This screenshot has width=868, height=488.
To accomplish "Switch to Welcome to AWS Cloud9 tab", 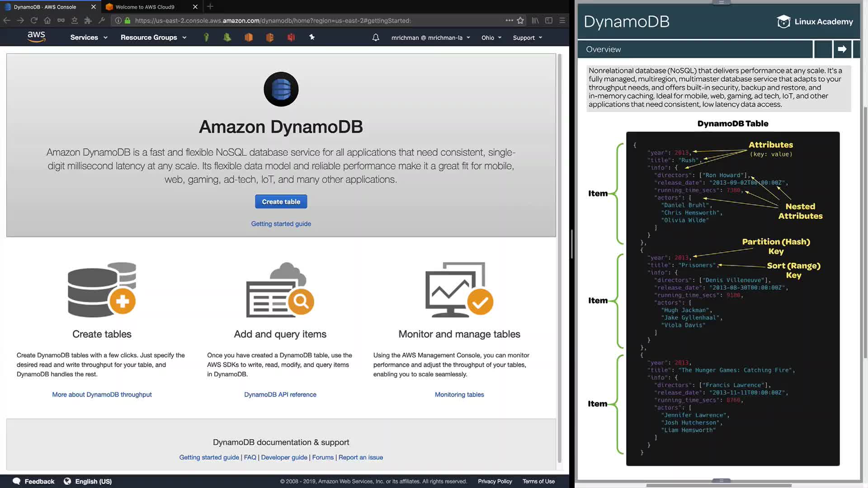I will point(145,7).
